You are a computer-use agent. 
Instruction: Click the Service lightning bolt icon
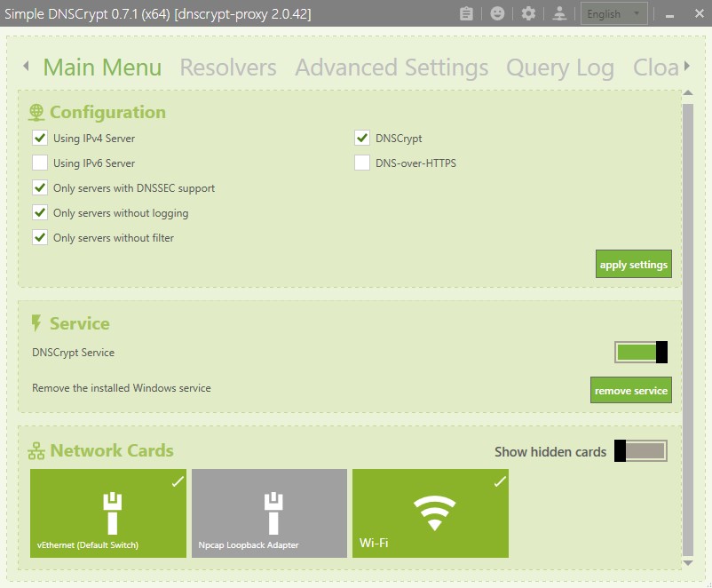[36, 323]
